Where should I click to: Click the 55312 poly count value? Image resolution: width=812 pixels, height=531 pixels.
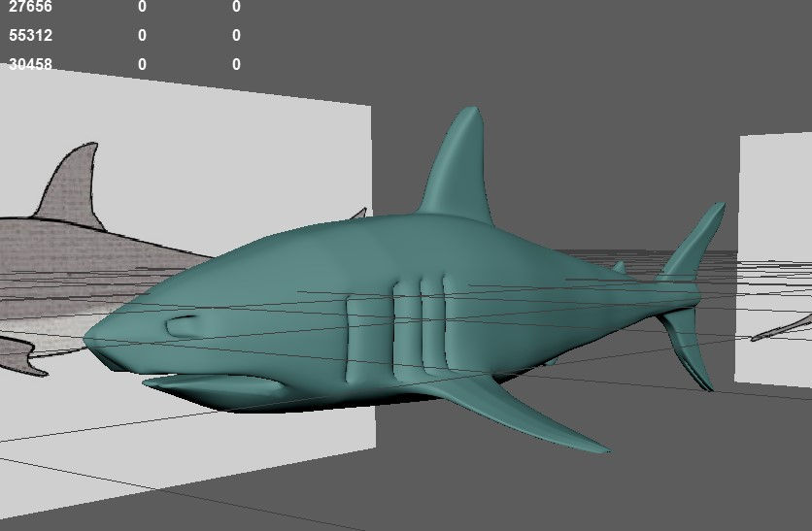(x=30, y=35)
